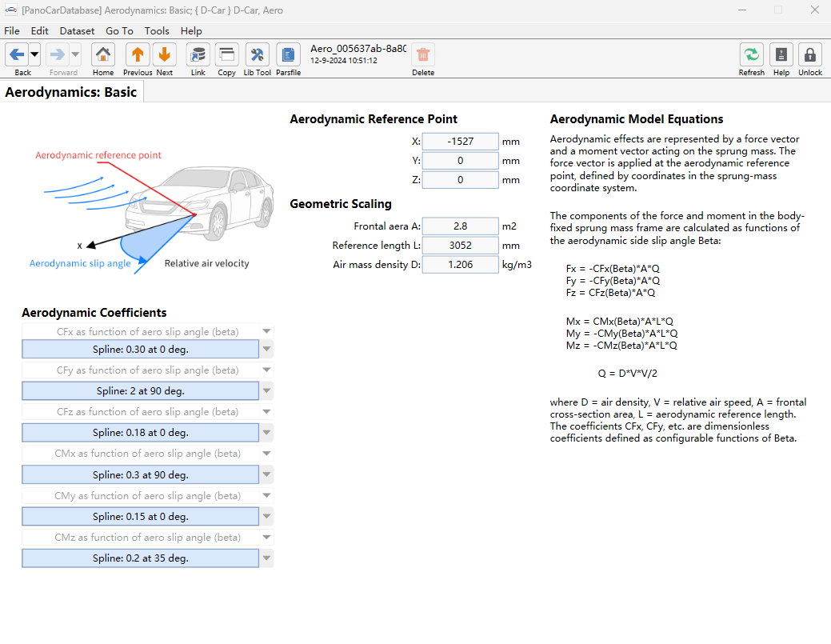This screenshot has width=831, height=644.
Task: Open the Dataset menu
Action: pyautogui.click(x=77, y=30)
